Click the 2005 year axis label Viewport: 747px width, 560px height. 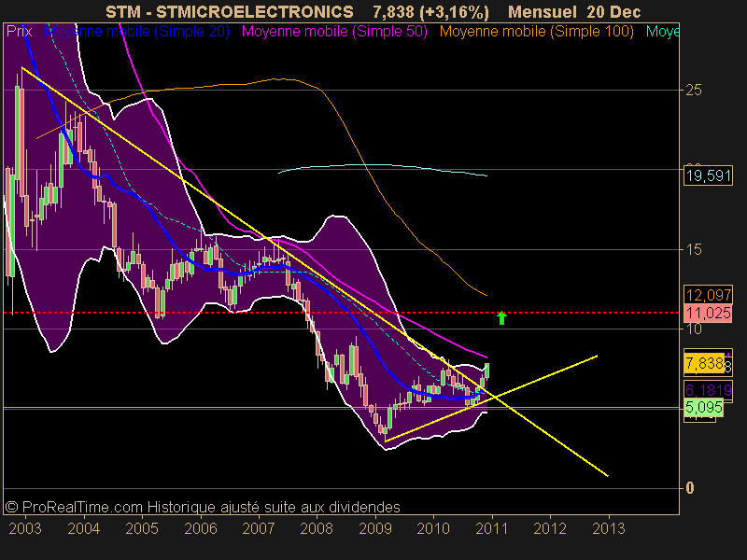point(142,528)
